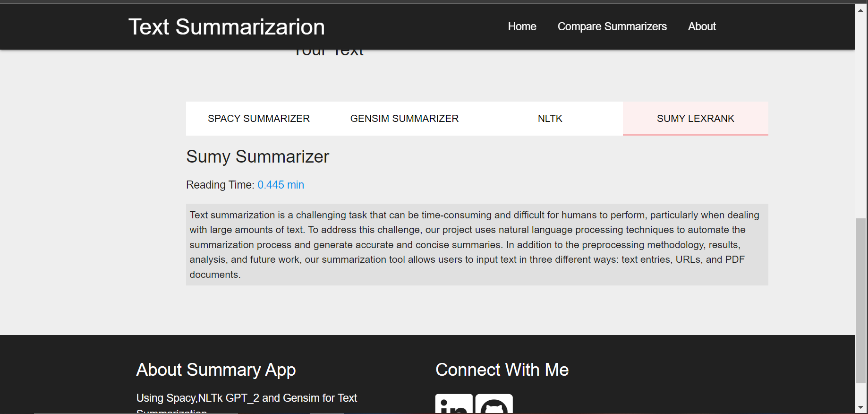Select the SUMY LEXRANK tab
Viewport: 868px width, 414px height.
(x=696, y=119)
